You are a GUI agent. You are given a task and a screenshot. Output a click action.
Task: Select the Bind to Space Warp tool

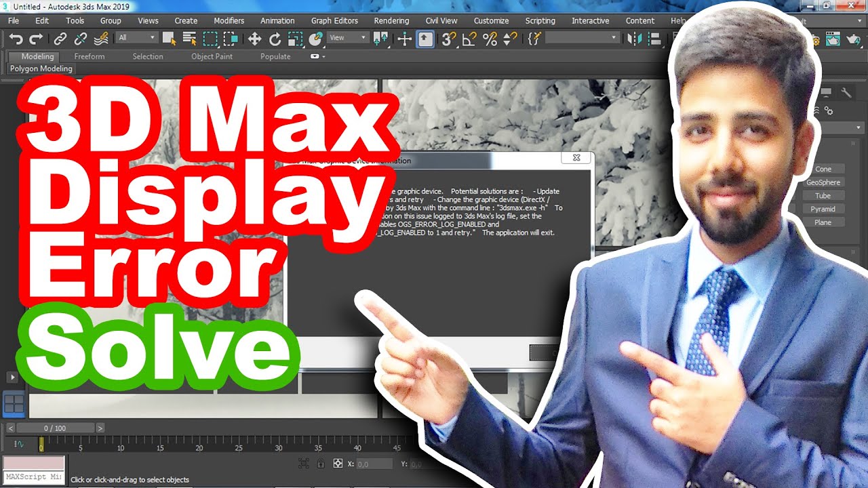point(101,39)
